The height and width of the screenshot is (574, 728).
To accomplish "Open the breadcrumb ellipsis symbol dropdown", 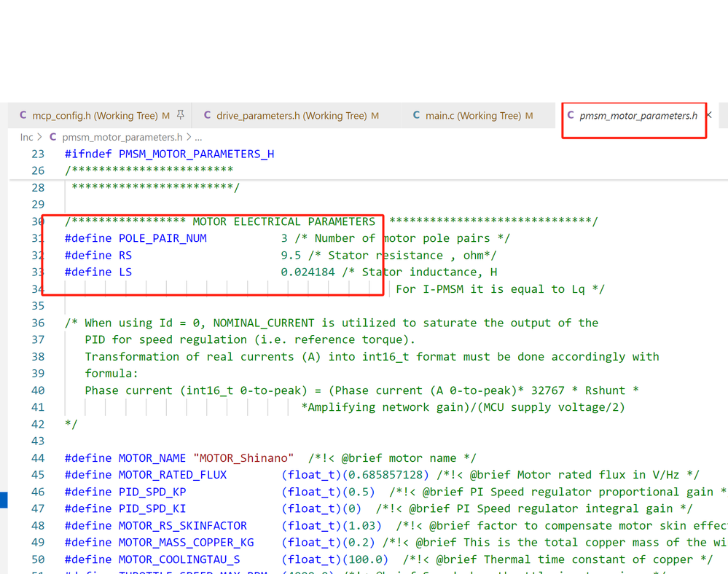I will coord(198,138).
